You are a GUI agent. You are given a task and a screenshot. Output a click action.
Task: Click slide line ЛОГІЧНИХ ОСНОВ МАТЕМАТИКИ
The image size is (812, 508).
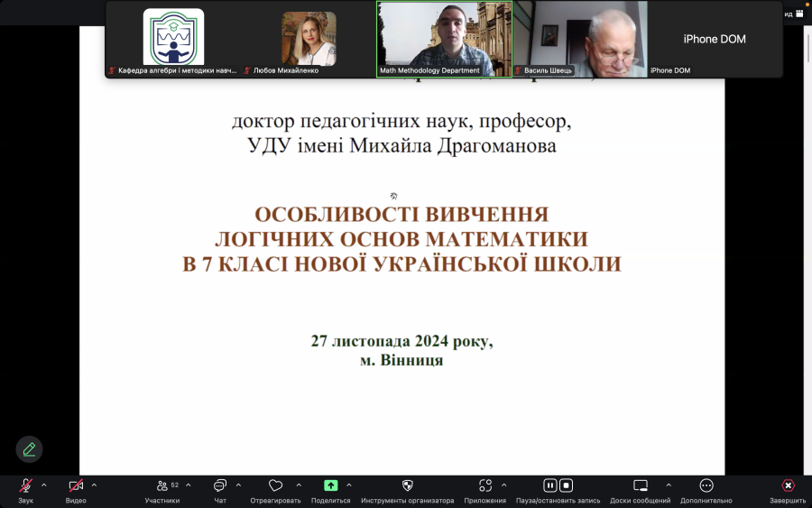[401, 239]
